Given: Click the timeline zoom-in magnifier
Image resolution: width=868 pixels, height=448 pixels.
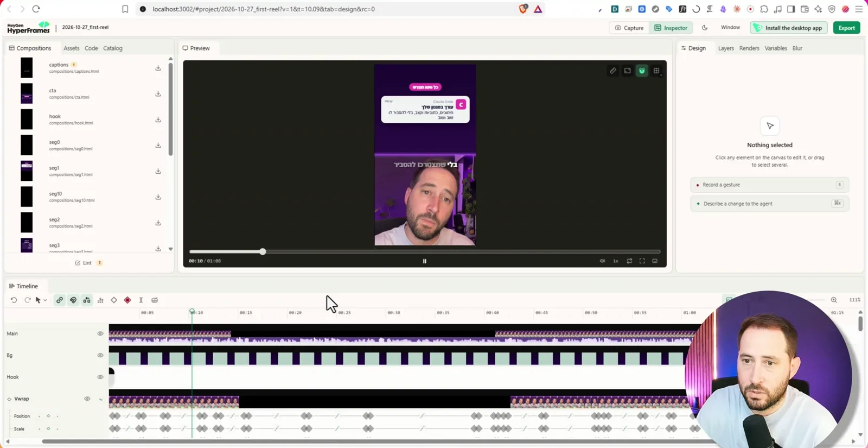Looking at the screenshot, I should 834,300.
